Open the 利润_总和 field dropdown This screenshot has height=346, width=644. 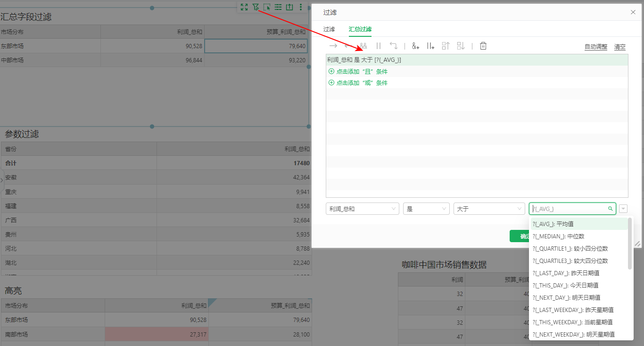pyautogui.click(x=363, y=209)
